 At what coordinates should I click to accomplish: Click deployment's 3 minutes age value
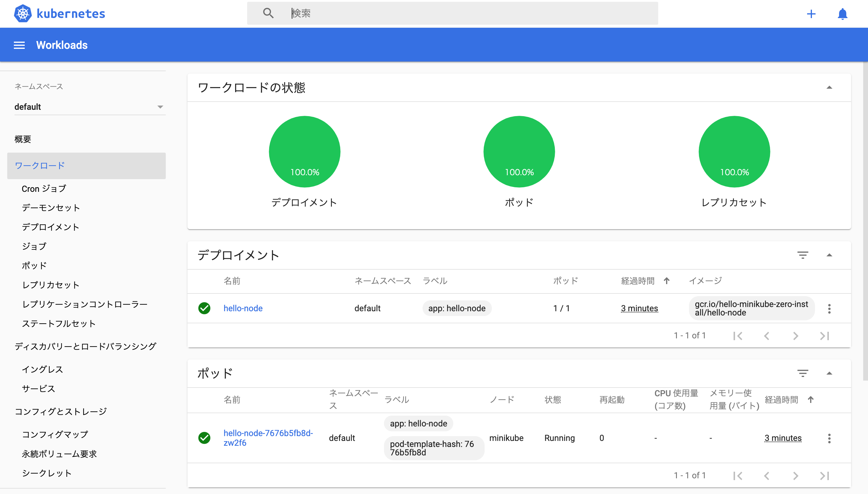639,308
